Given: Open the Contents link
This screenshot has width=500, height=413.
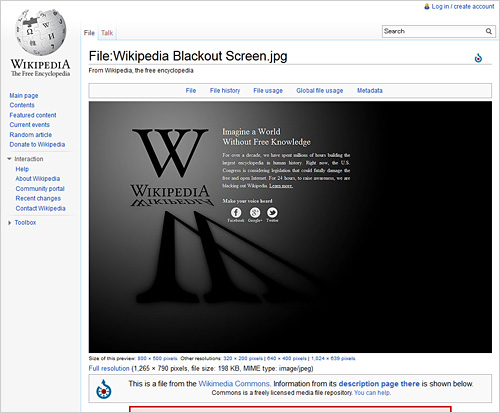Looking at the screenshot, I should [x=22, y=105].
